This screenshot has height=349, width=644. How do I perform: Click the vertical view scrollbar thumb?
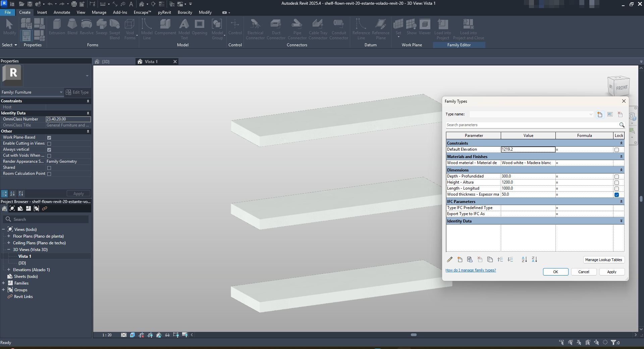pos(641,199)
